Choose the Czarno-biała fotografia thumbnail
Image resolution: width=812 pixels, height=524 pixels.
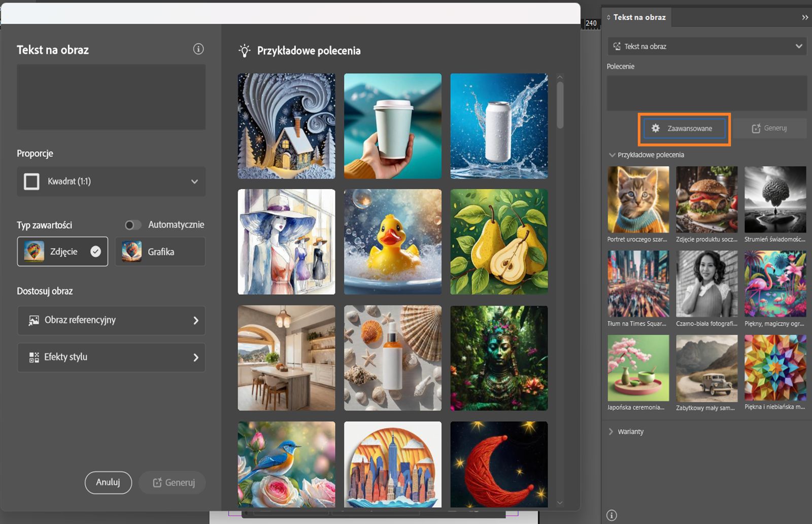[x=706, y=284]
